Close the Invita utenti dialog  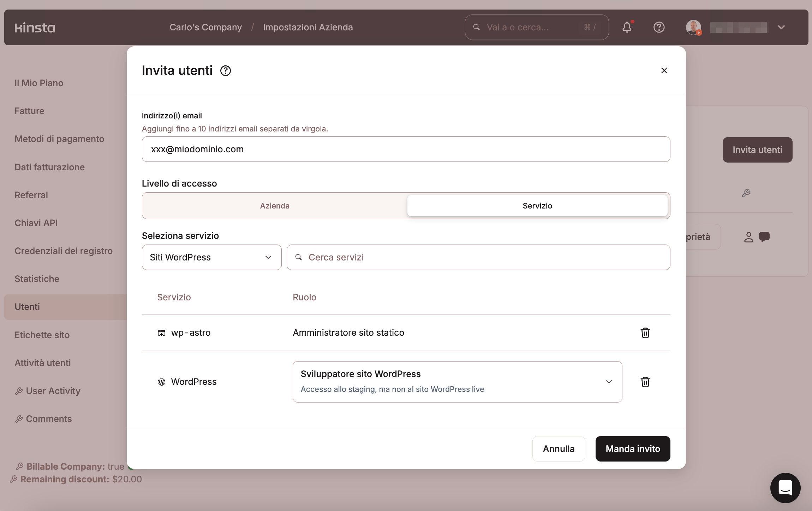click(x=664, y=70)
